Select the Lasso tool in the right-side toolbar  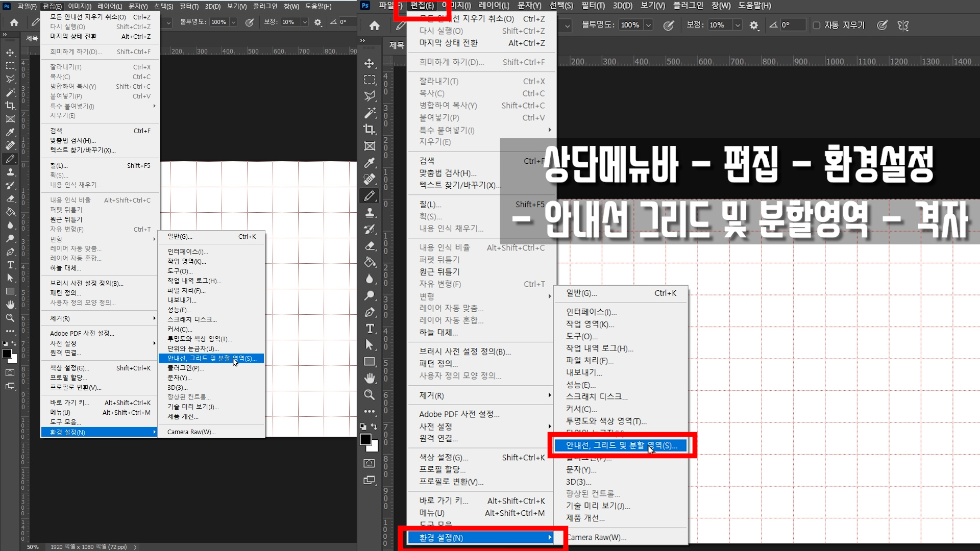click(370, 96)
